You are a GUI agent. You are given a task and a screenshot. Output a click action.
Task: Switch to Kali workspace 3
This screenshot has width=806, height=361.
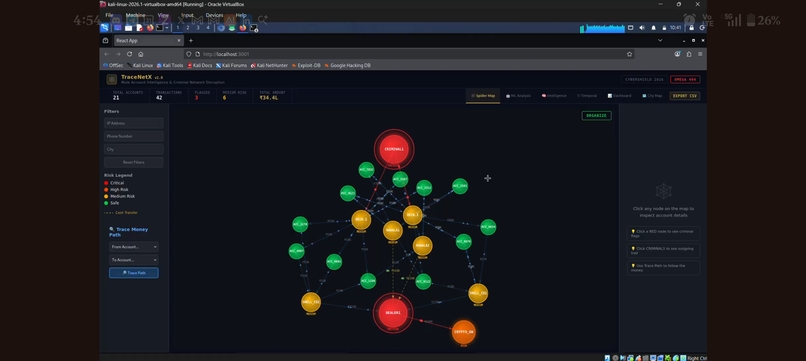click(x=198, y=28)
